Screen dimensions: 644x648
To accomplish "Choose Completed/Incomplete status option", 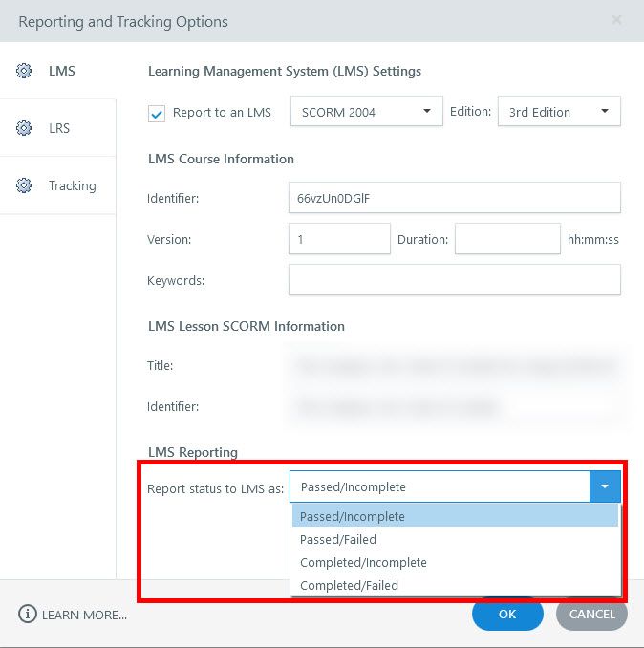I will pos(455,562).
